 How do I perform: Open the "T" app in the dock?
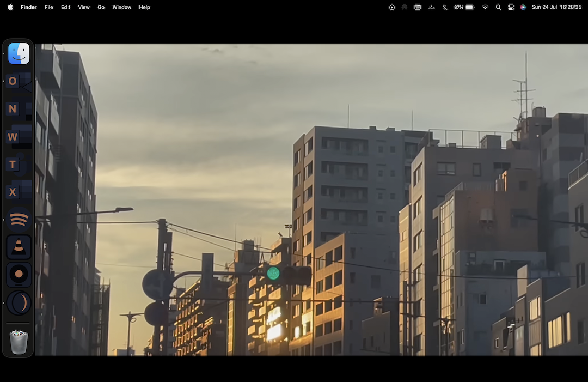coord(13,165)
